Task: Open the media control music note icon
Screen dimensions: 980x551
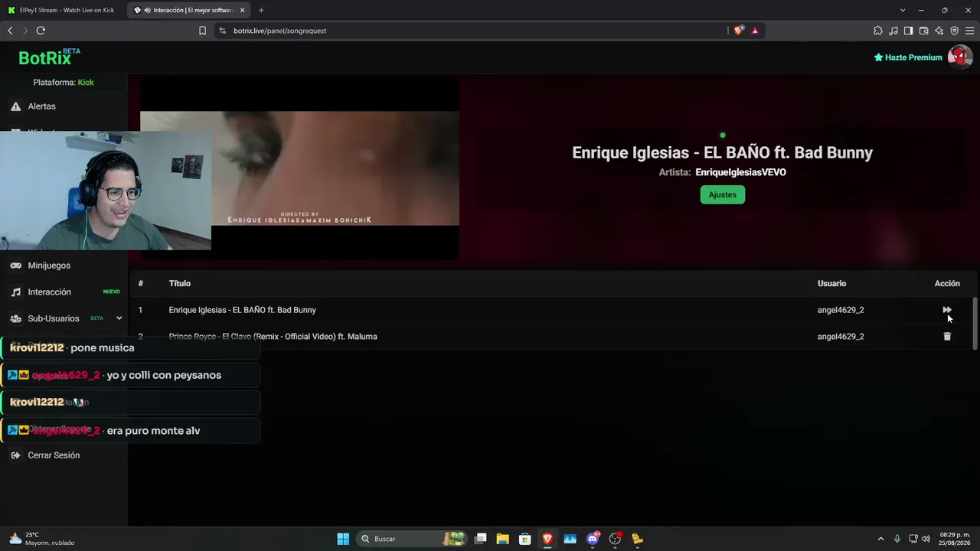Action: (893, 31)
